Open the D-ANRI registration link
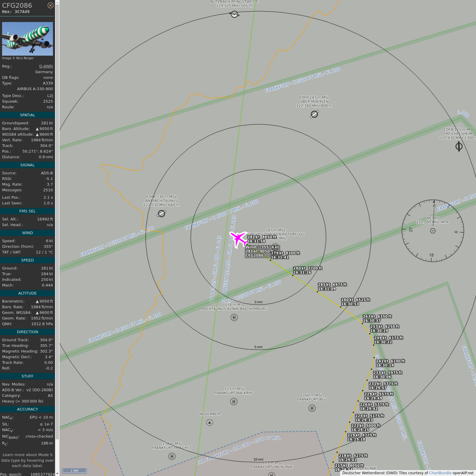The image size is (476, 476). click(x=46, y=66)
